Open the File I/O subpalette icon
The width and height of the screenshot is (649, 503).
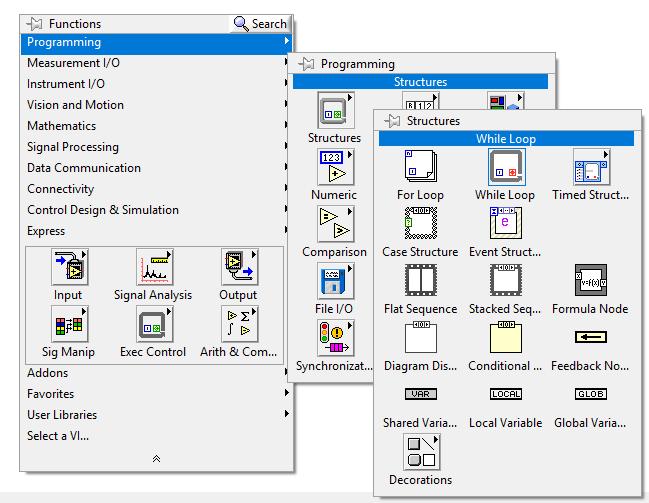click(x=336, y=281)
